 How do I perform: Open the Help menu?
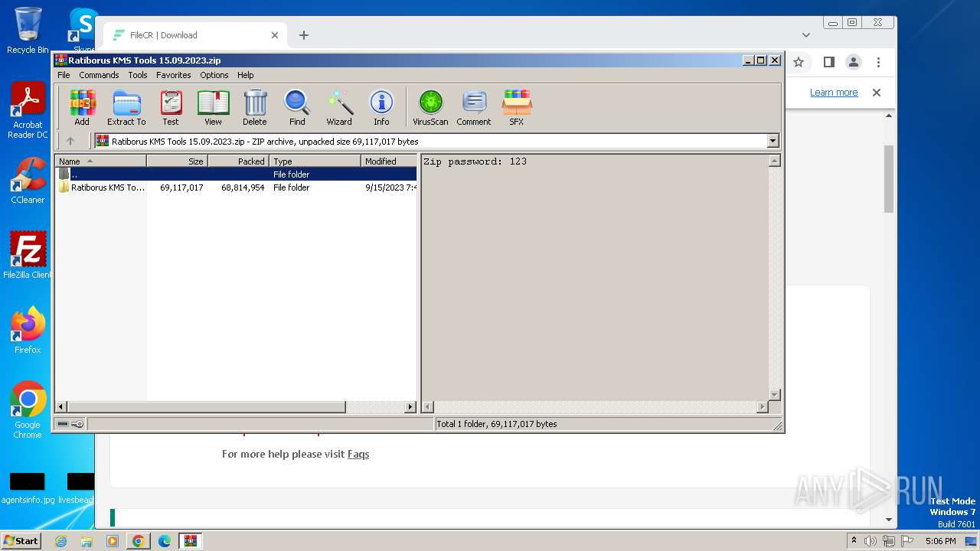[x=245, y=75]
